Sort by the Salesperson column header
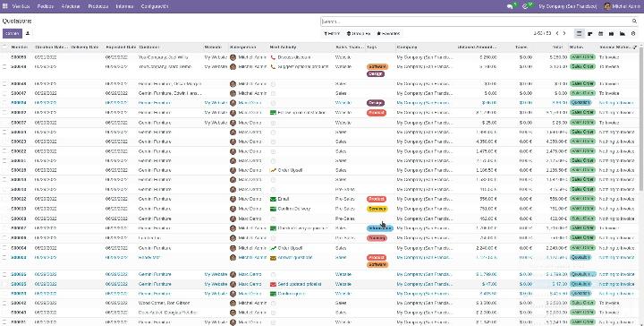644x326 pixels. coord(243,47)
